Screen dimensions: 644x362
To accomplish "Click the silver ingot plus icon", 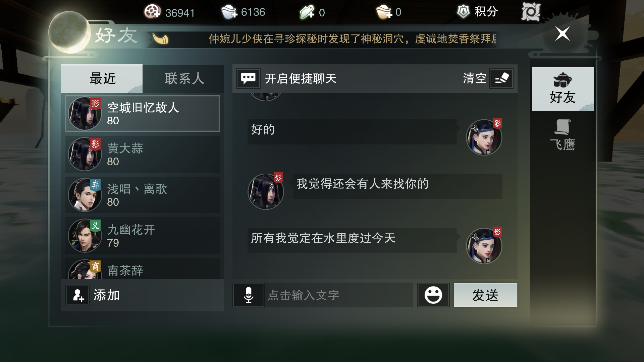I will [229, 12].
